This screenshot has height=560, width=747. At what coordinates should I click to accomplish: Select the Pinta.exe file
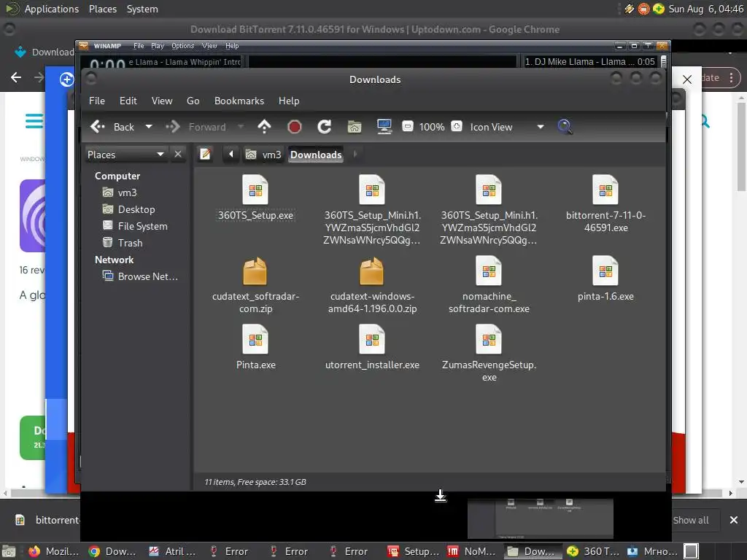click(x=255, y=347)
